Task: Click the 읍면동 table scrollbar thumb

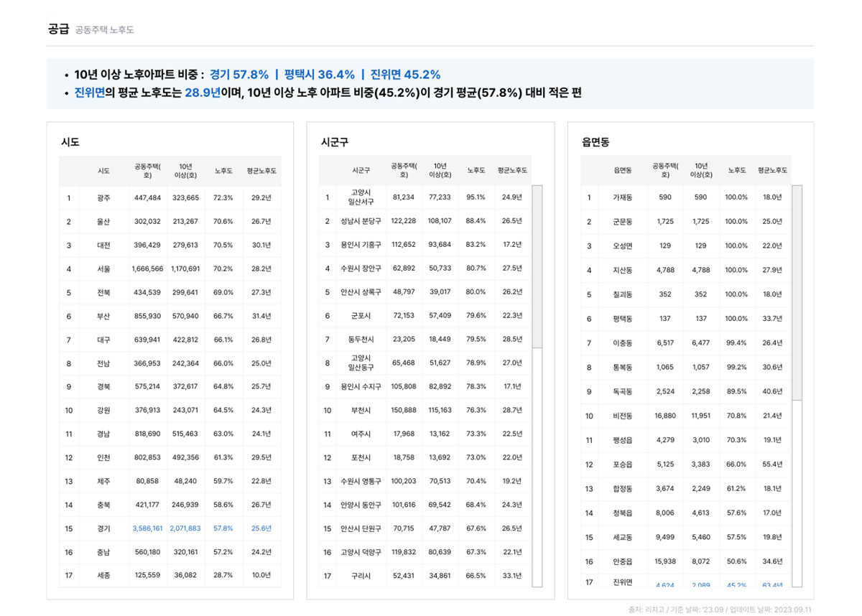Action: pos(797,293)
